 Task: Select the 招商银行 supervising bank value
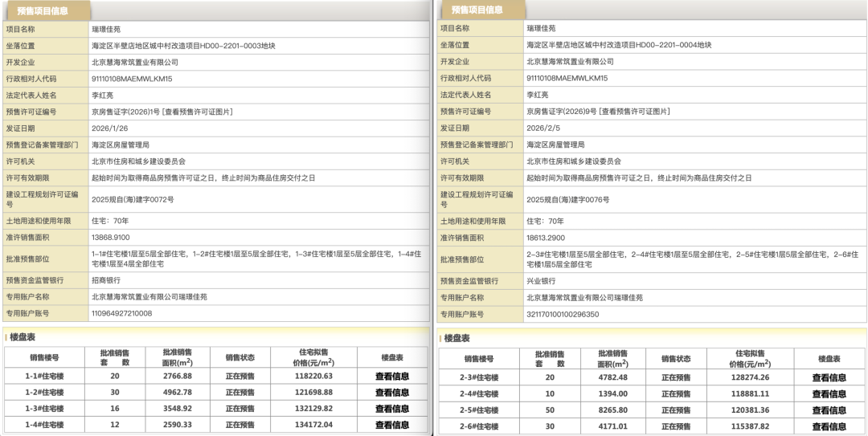point(108,280)
